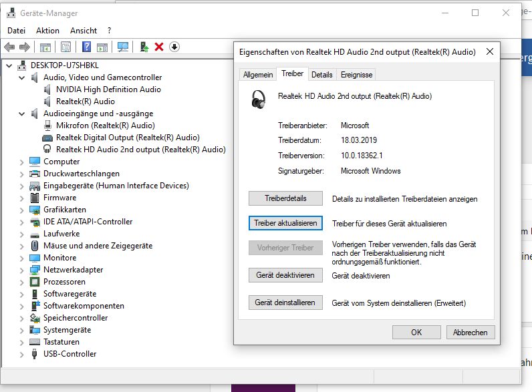Click the Realtek Digital Output device icon
The width and height of the screenshot is (532, 392).
(47, 138)
